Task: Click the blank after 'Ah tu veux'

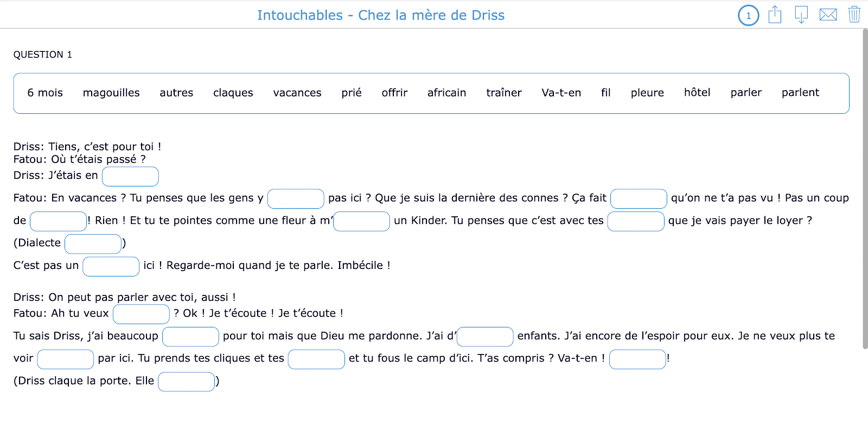Action: (x=141, y=314)
